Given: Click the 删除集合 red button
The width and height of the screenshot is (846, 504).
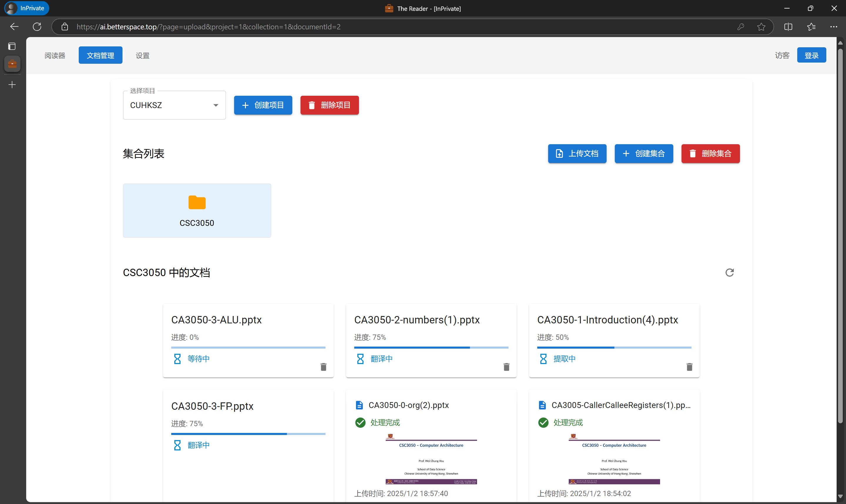Looking at the screenshot, I should [x=710, y=154].
